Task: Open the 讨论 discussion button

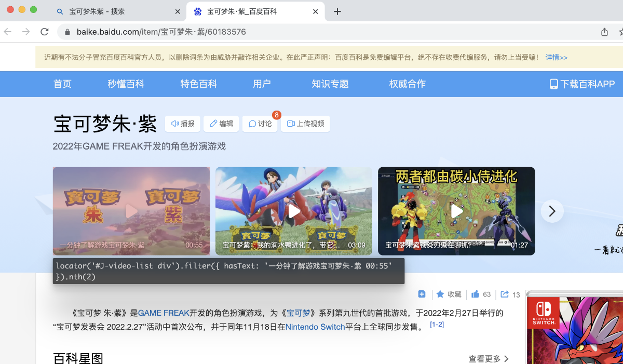Action: click(260, 124)
